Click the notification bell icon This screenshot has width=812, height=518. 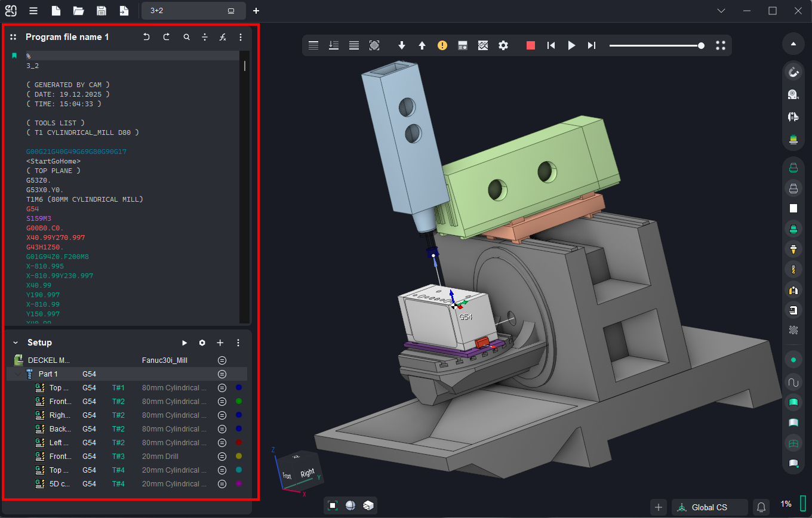761,507
